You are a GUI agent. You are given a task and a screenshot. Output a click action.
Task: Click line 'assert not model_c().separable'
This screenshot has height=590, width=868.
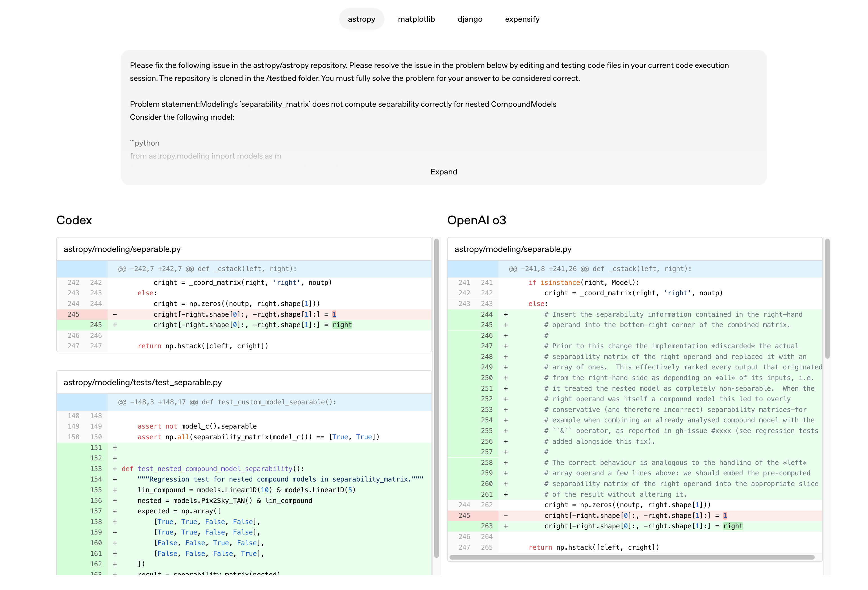(244, 426)
